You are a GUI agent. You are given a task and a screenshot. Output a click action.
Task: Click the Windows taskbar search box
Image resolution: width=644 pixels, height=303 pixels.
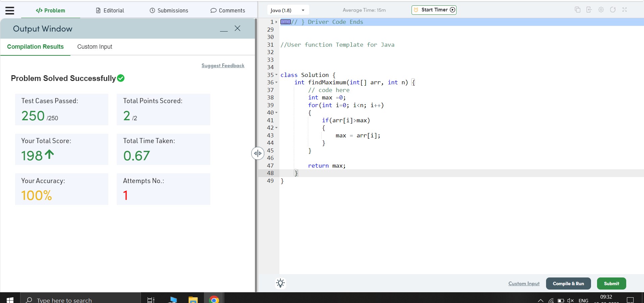[x=80, y=298]
